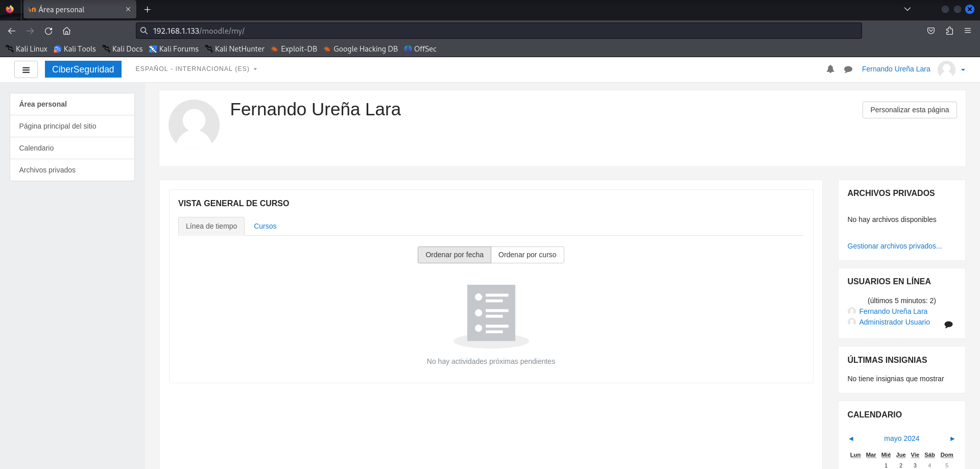Go to previous month in the calendar

point(851,438)
